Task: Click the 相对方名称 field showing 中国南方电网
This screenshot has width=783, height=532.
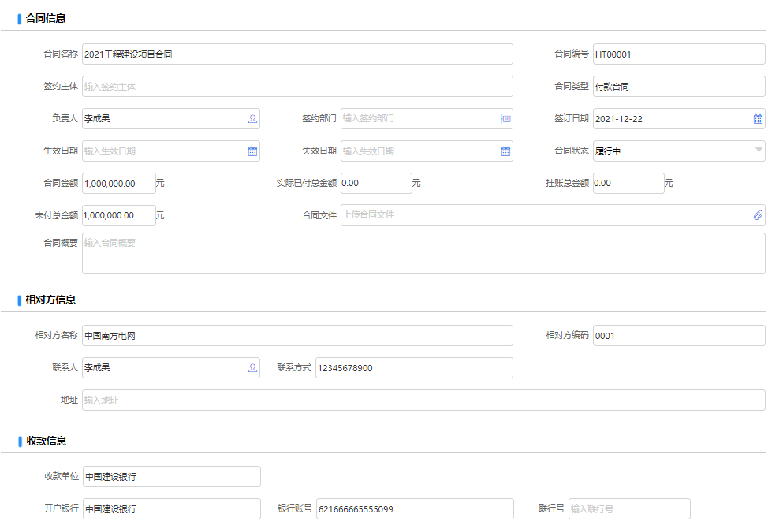Action: 297,336
